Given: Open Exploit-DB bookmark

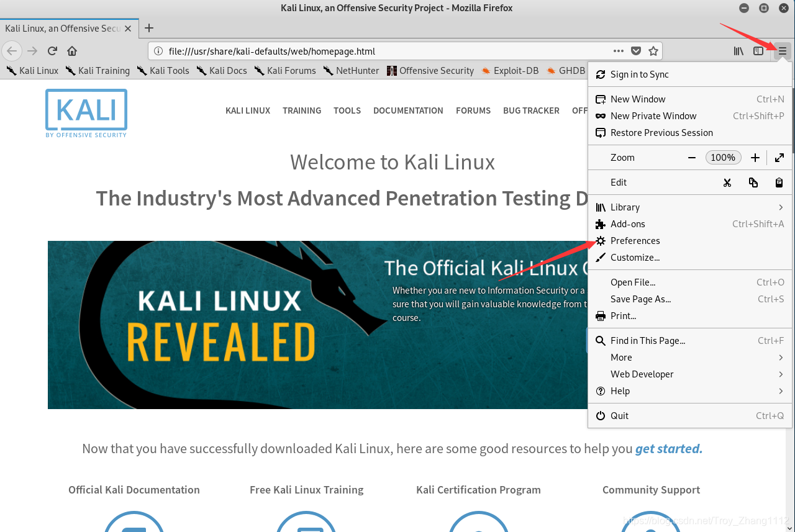Looking at the screenshot, I should click(x=509, y=71).
